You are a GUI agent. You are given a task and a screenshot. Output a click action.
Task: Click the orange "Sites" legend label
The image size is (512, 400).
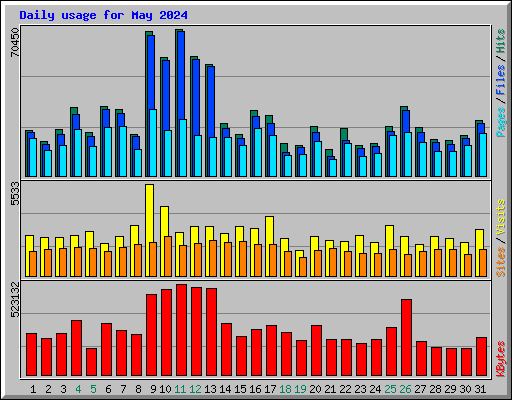tap(500, 262)
